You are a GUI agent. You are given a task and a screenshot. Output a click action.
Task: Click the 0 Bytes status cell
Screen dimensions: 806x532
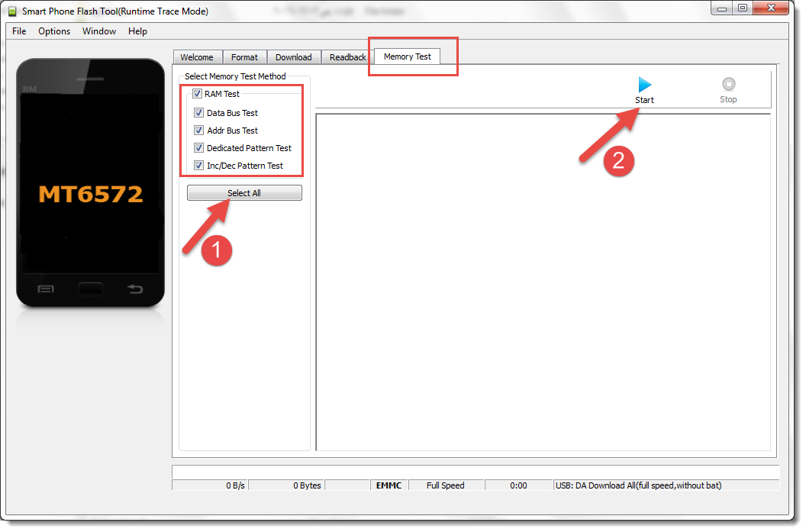287,485
